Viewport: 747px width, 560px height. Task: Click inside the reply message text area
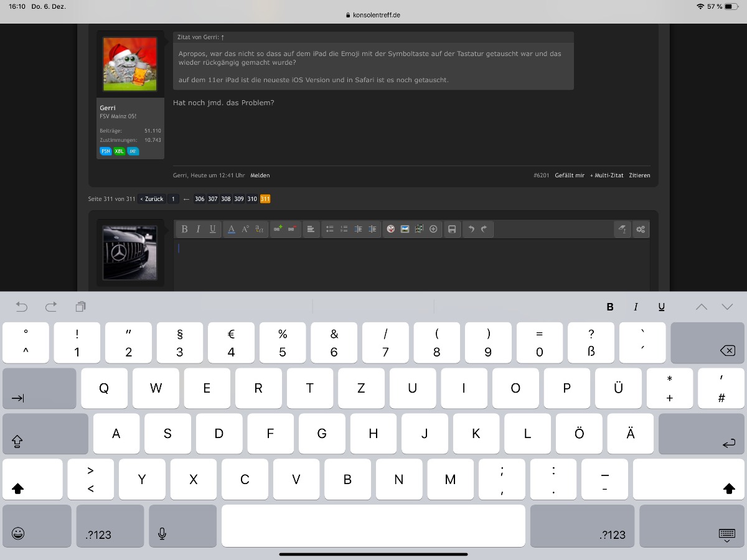pos(411,266)
